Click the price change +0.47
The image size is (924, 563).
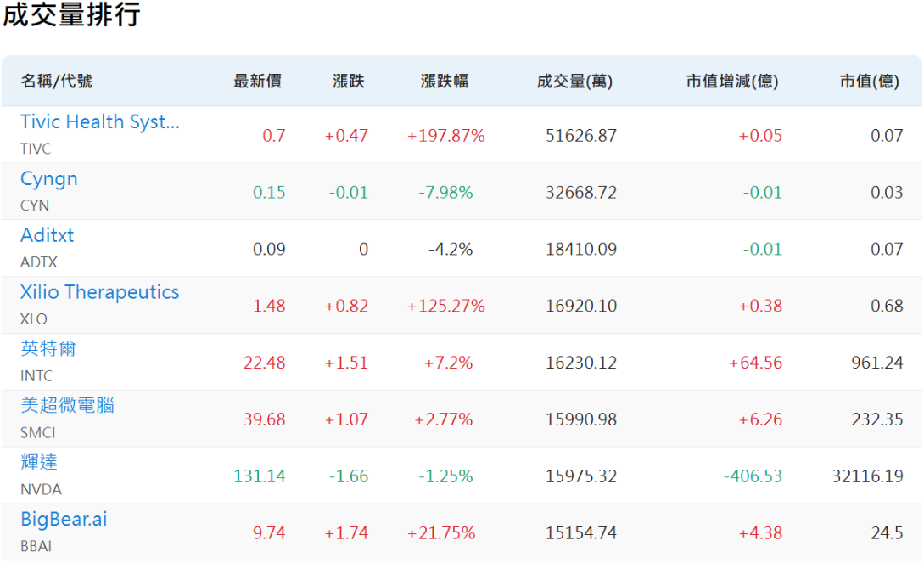[346, 136]
